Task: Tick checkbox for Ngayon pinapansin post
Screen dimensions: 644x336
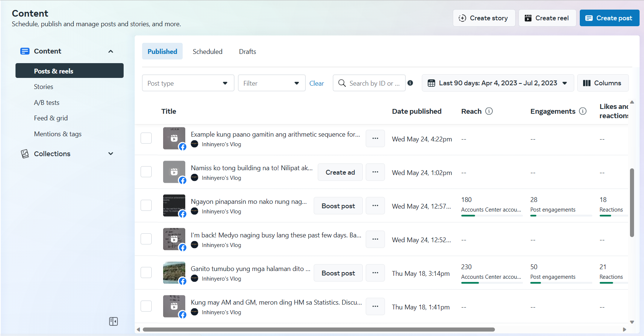Action: tap(146, 205)
